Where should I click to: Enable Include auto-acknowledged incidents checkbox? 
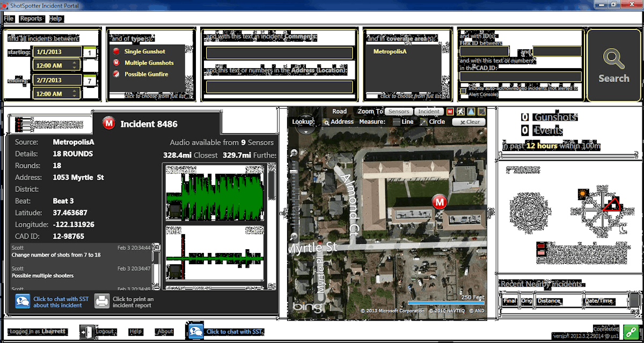point(463,91)
